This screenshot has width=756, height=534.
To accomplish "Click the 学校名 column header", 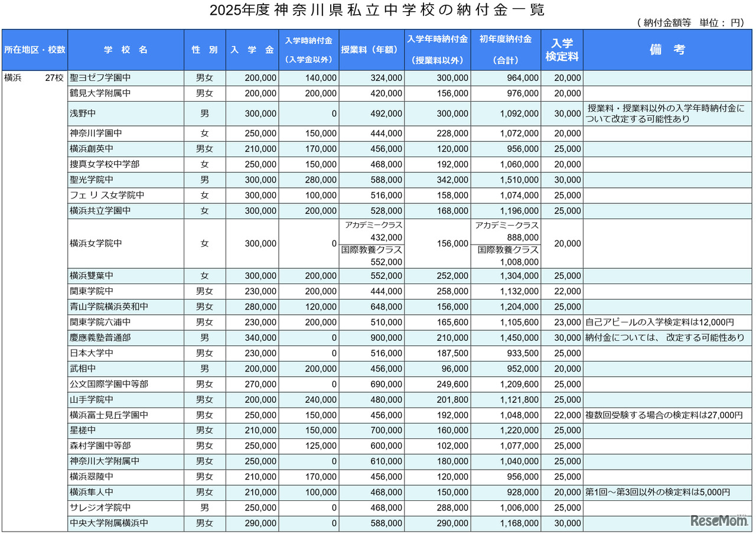I will coord(126,50).
